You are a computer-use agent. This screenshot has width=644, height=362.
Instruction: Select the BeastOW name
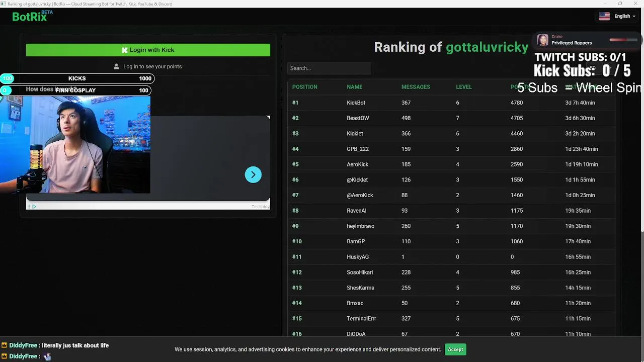(358, 118)
